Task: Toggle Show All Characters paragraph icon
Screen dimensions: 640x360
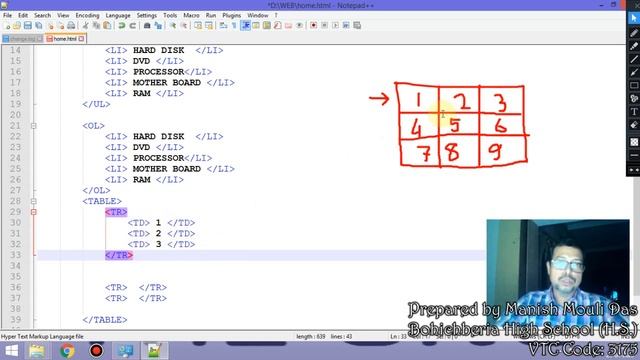Action: pyautogui.click(x=234, y=25)
